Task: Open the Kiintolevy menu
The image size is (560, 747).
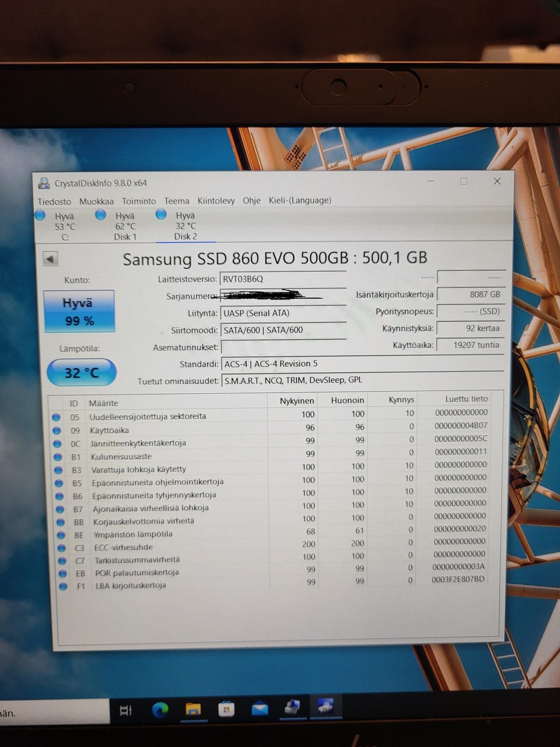Action: [x=216, y=201]
